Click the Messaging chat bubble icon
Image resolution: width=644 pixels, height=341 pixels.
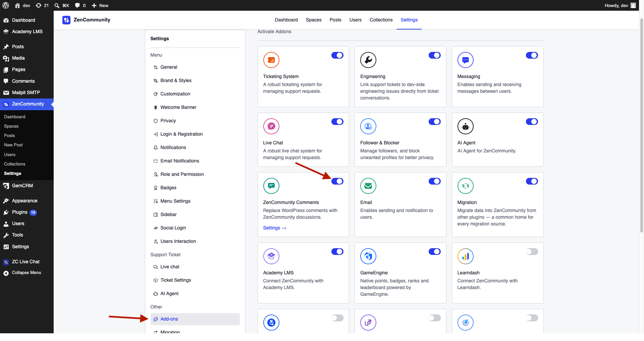pyautogui.click(x=466, y=60)
